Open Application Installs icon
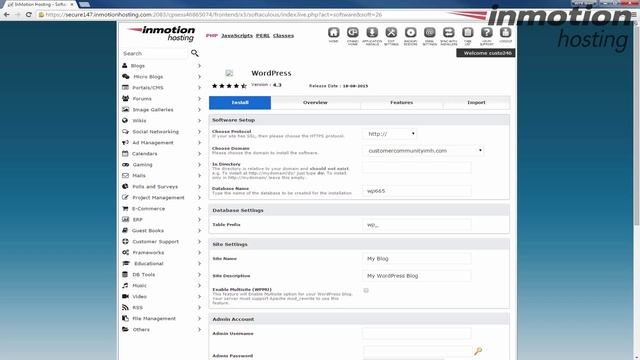The image size is (640, 360). pos(372,33)
